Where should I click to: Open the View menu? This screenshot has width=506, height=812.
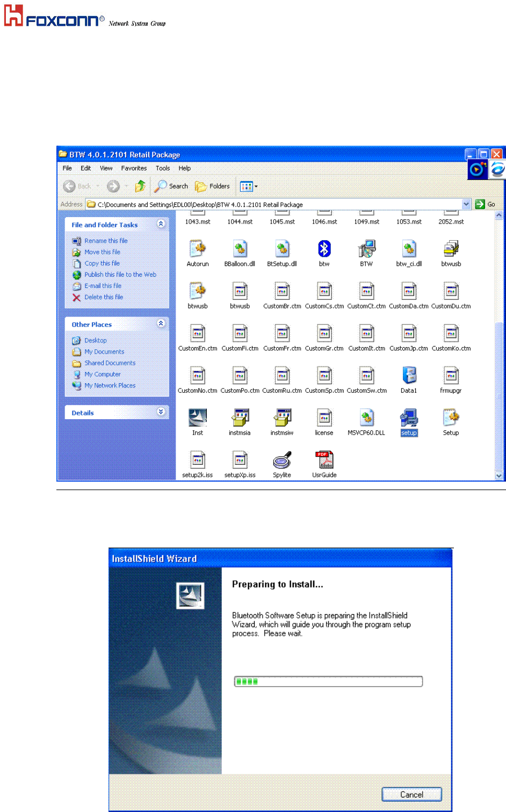pyautogui.click(x=106, y=168)
